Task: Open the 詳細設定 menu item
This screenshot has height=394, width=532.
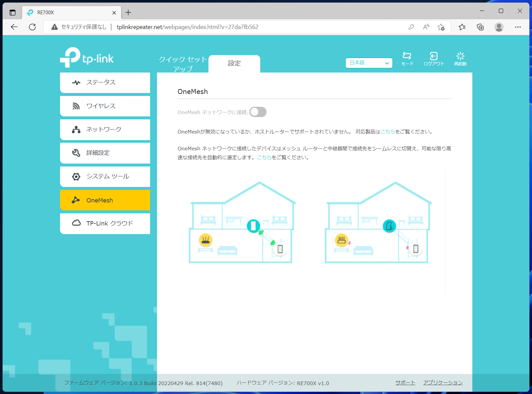Action: click(x=105, y=153)
